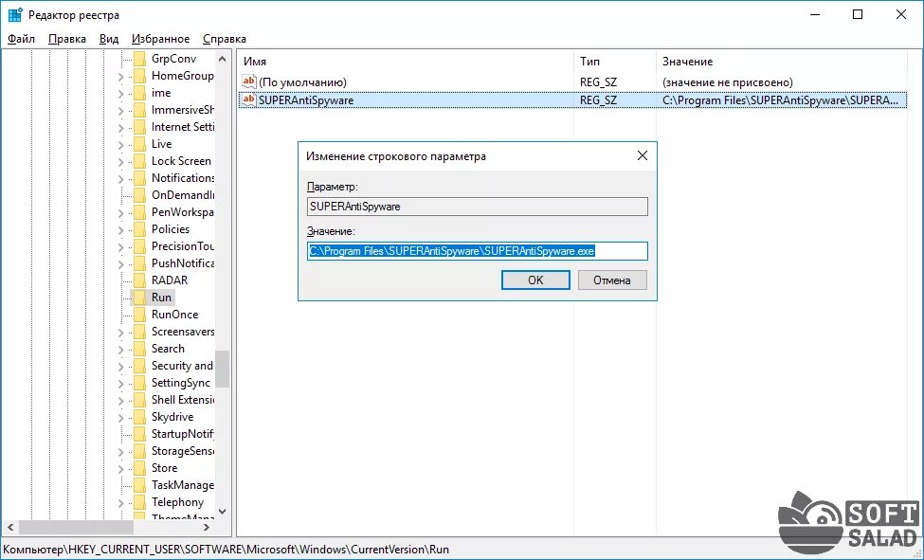The image size is (924, 560).
Task: Click the RADAR folder icon
Action: 139,280
